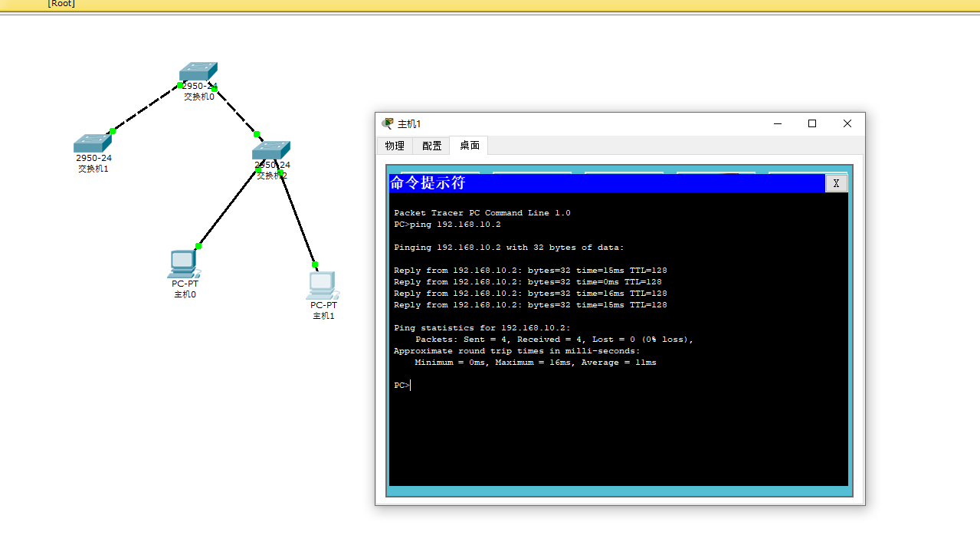Click the 'Minimum = 0ms, Maximum = 16ms' line
The width and height of the screenshot is (980, 545).
(536, 363)
